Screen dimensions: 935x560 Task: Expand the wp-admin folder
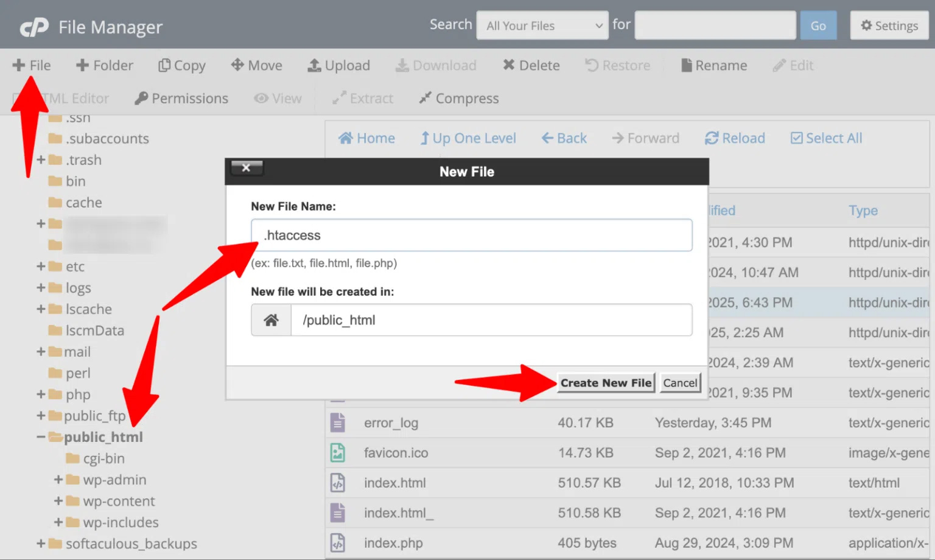(x=58, y=480)
